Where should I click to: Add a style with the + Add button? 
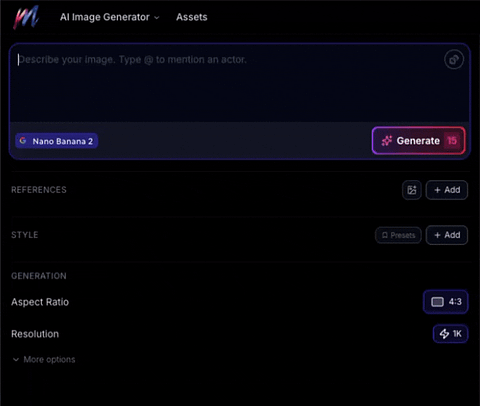point(447,235)
